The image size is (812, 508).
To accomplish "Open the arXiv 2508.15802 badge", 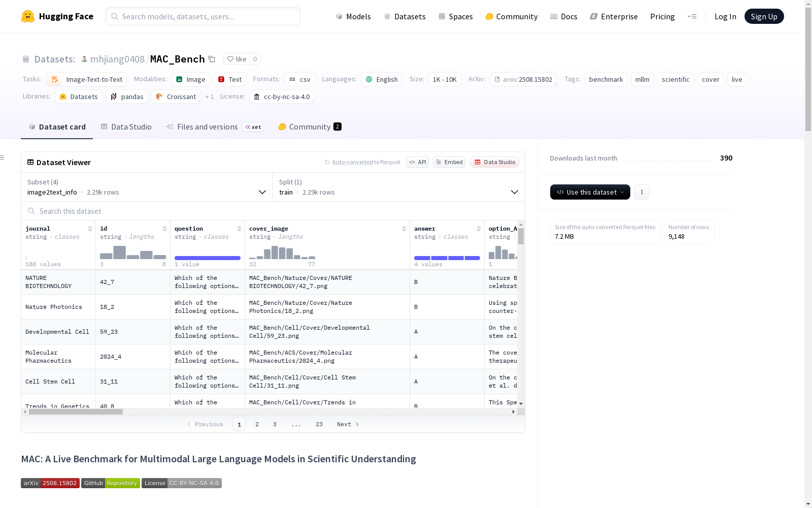I will [x=50, y=483].
